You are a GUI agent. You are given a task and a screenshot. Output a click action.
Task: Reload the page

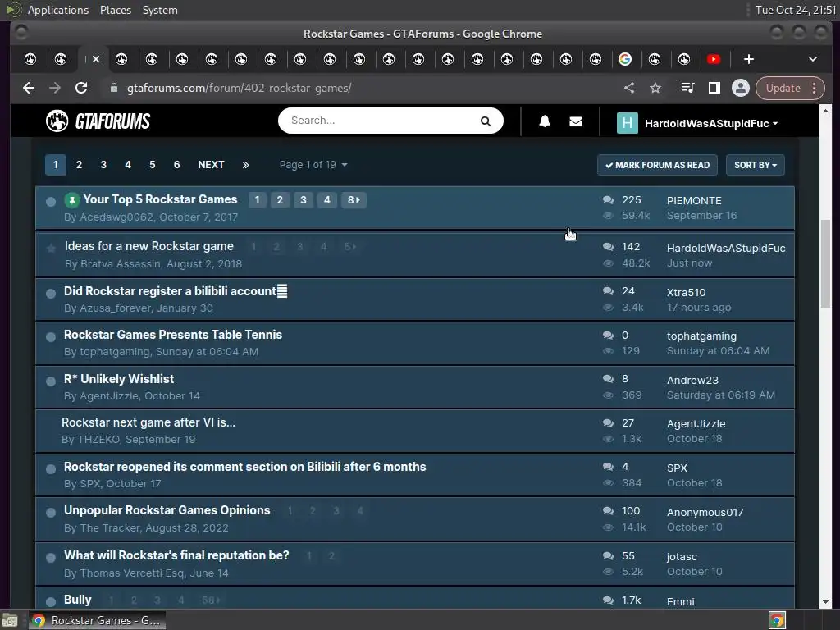81,88
